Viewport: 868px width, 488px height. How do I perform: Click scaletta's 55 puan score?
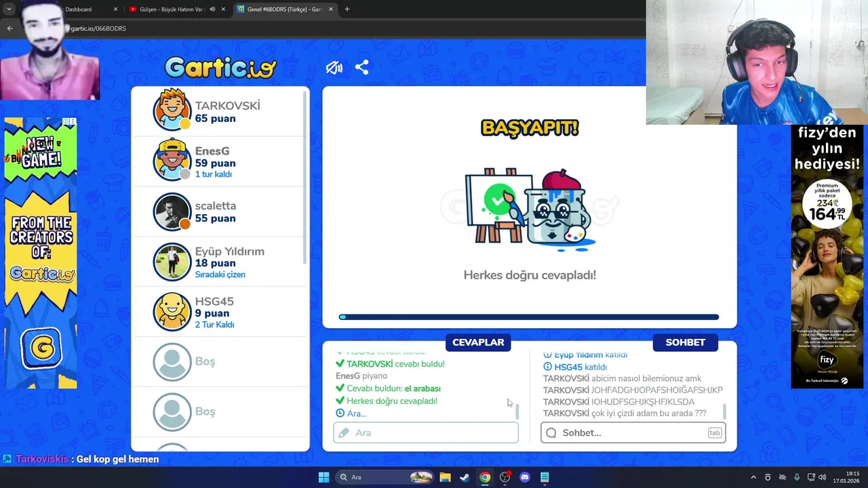(216, 218)
